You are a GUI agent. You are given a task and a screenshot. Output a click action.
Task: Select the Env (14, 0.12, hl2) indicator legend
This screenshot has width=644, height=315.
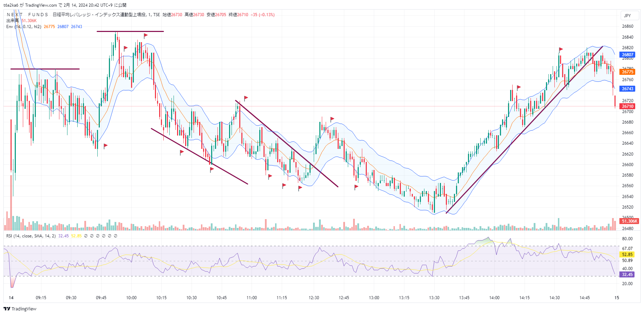(x=24, y=27)
